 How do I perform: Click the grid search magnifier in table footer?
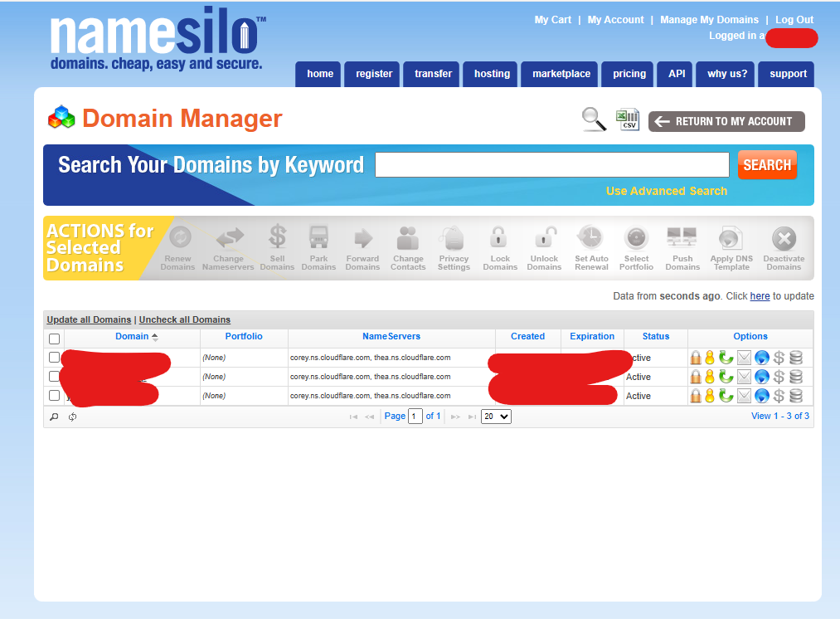point(54,417)
